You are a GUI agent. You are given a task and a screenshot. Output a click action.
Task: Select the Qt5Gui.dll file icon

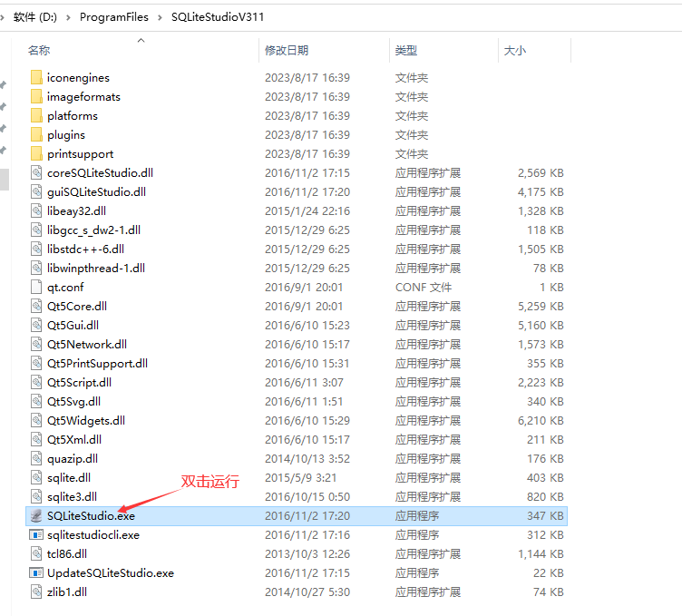(x=36, y=326)
